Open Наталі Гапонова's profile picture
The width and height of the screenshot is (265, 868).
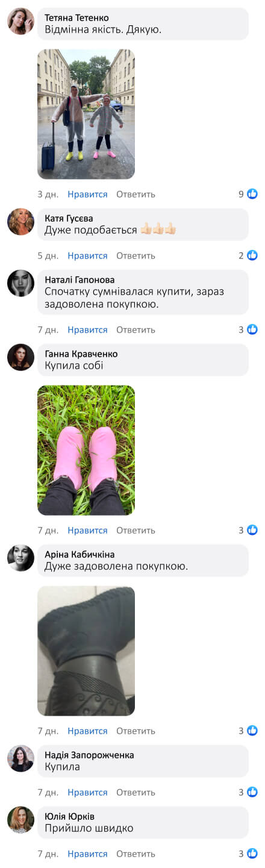pos(20,283)
